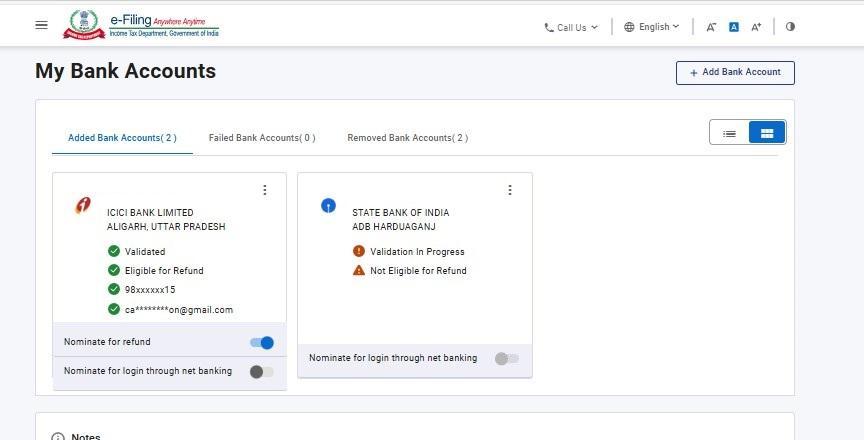864x440 pixels.
Task: Enable ICICI login through net banking toggle
Action: (261, 372)
